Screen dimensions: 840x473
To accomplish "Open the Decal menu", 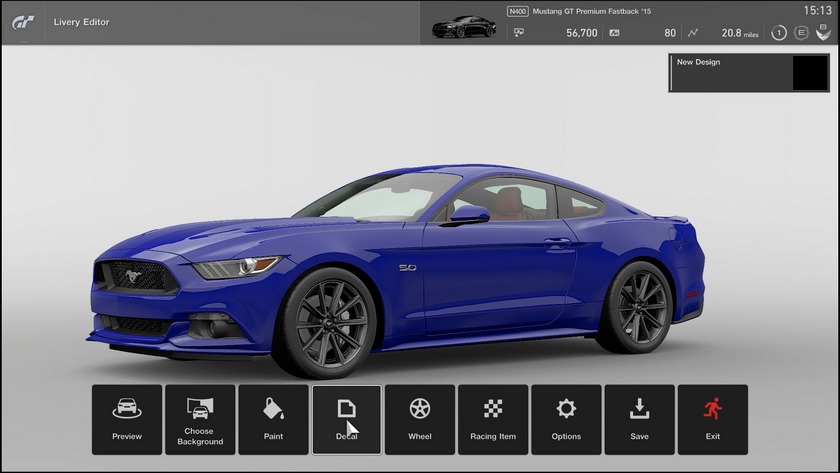I will pyautogui.click(x=346, y=420).
